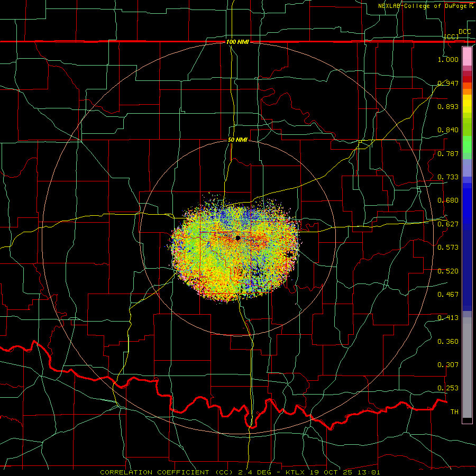Click the KTLX station identifier text
The height and width of the screenshot is (476, 476).
(295, 472)
